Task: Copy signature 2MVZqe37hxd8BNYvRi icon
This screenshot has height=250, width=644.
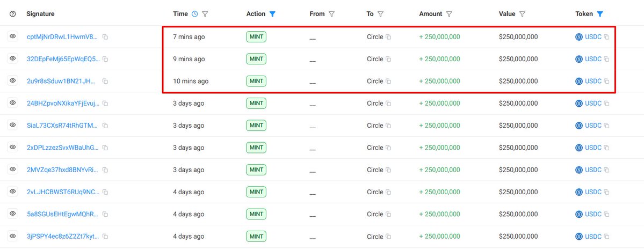Action: [x=105, y=170]
